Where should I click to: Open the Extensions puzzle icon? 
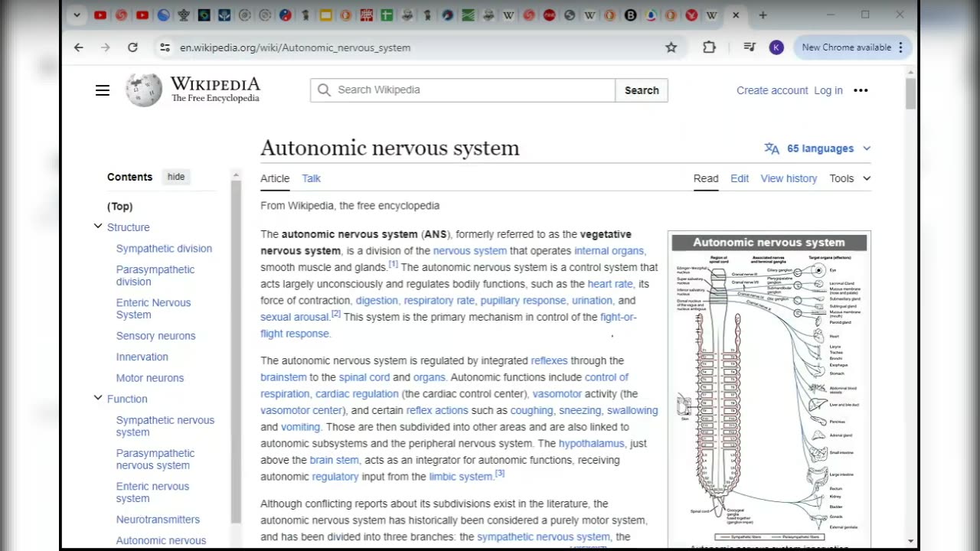709,47
